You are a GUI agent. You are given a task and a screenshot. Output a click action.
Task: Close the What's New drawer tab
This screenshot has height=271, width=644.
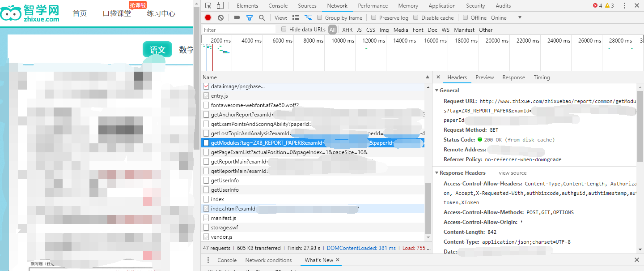point(338,260)
